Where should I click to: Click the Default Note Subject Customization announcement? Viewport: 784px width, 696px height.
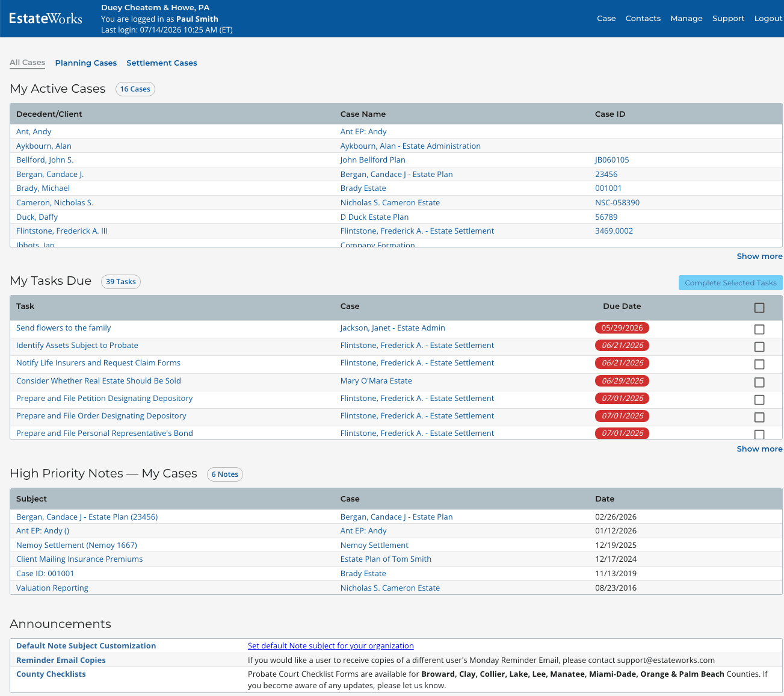point(86,645)
